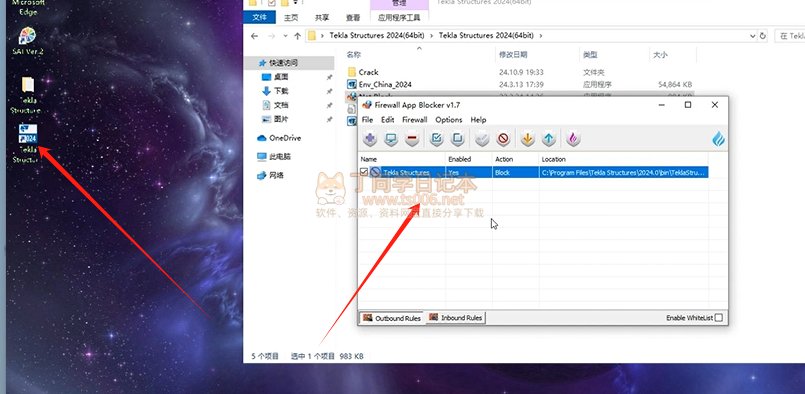Uncheck the Tekla Structures rule checkbox
805x394 pixels.
click(364, 172)
